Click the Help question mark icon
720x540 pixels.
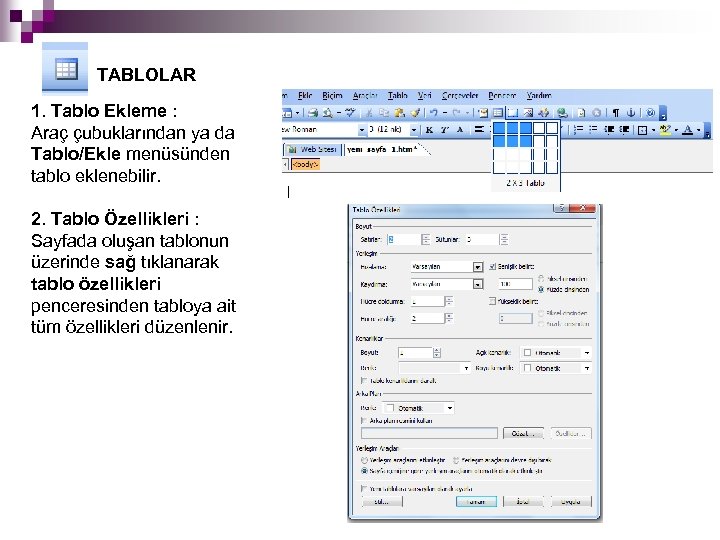[650, 112]
